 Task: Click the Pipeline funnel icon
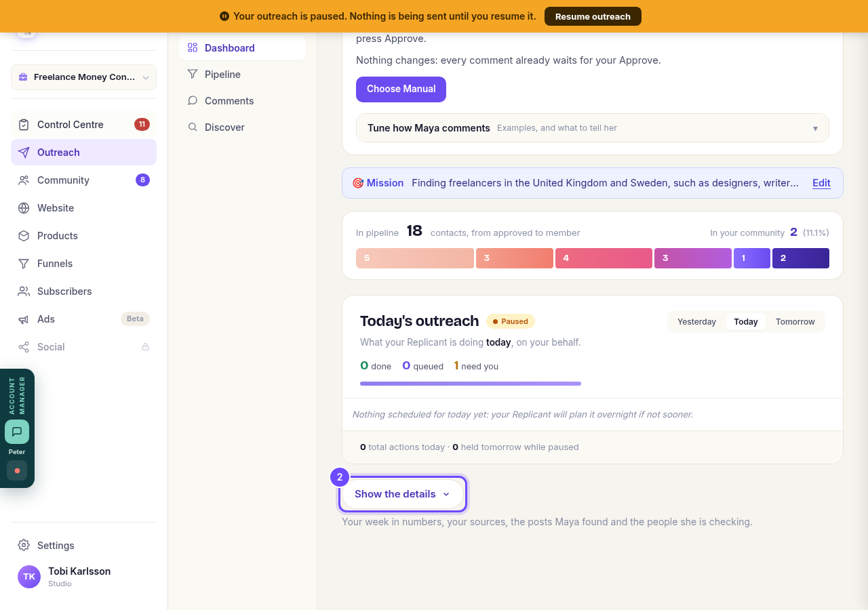click(193, 75)
